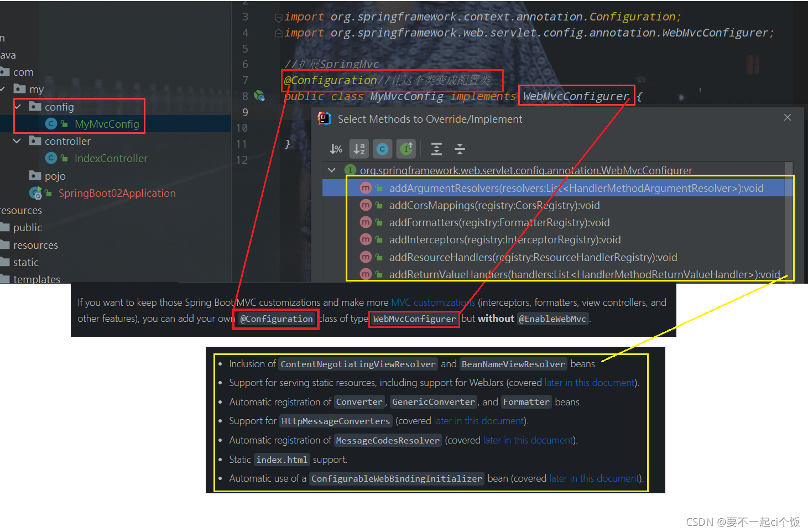Screen dimensions: 808x532
Task: Click WebMvcConfigurer in the class declaration
Action: pyautogui.click(x=576, y=96)
